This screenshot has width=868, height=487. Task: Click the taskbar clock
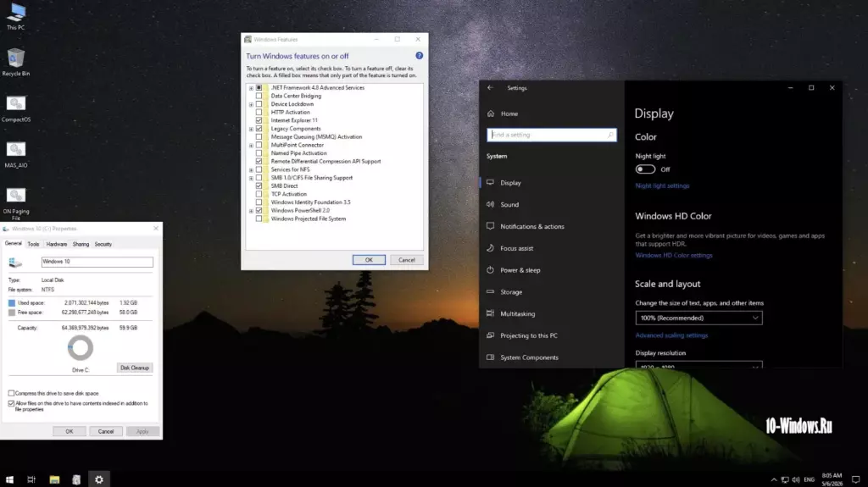coord(832,479)
